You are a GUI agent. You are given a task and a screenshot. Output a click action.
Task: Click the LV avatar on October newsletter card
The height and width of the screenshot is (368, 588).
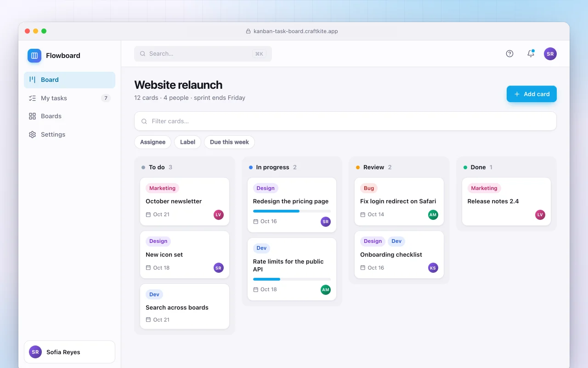click(x=219, y=214)
